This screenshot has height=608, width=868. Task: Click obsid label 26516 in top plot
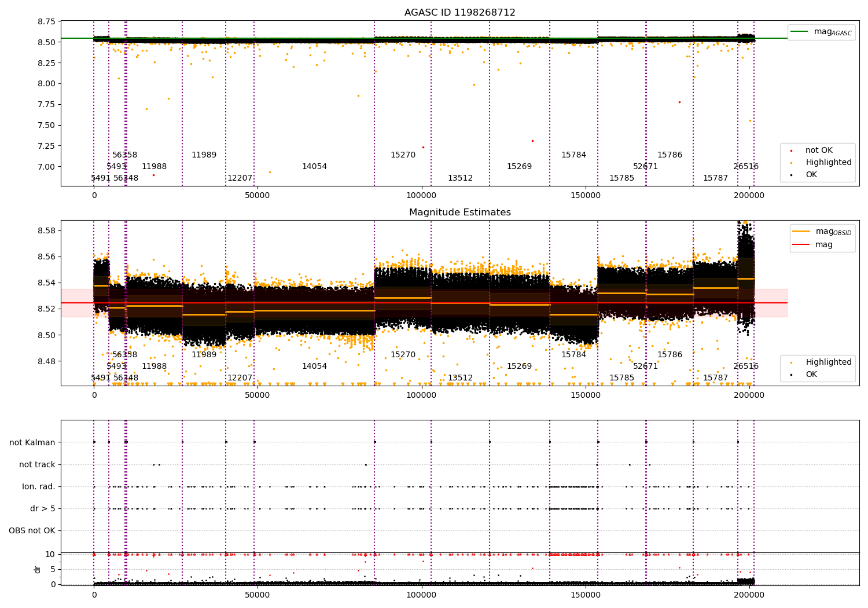[x=746, y=167]
